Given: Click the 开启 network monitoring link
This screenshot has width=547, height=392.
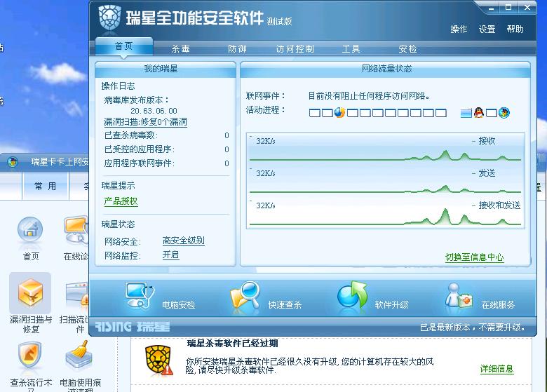Looking at the screenshot, I should (170, 255).
